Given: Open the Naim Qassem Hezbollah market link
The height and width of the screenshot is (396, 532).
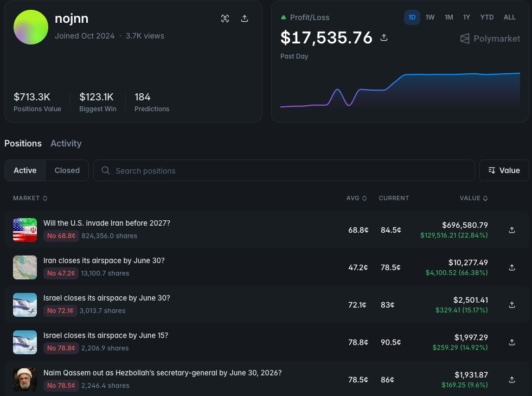Looking at the screenshot, I should click(163, 373).
